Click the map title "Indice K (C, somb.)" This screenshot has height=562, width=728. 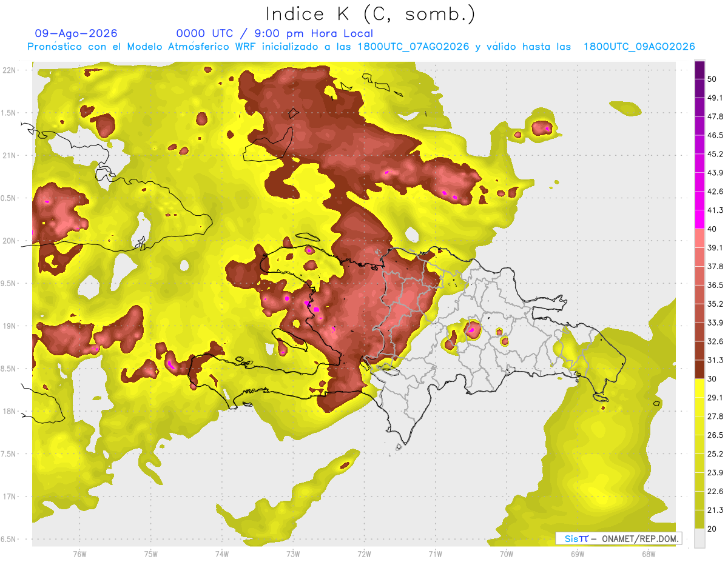click(370, 14)
